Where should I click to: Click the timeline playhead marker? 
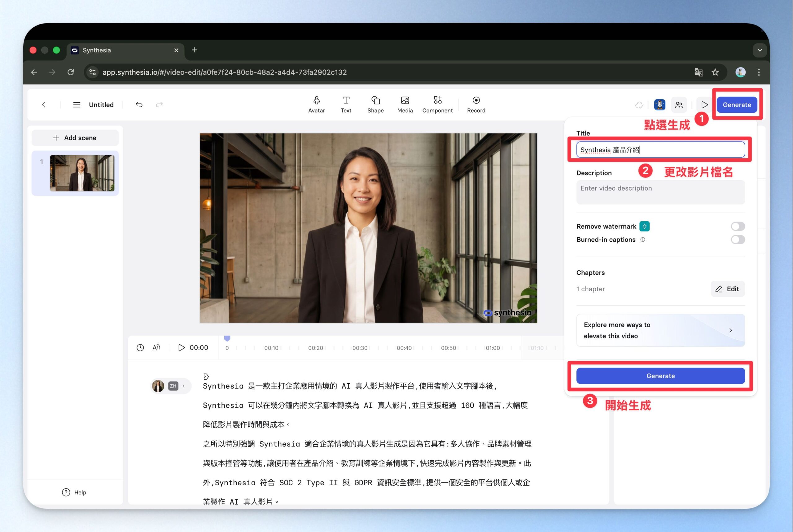click(x=227, y=338)
